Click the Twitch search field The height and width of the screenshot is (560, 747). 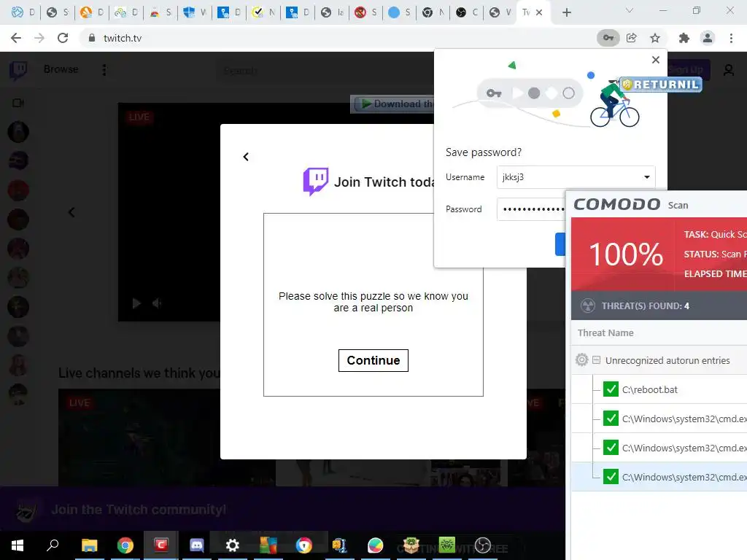[324, 71]
